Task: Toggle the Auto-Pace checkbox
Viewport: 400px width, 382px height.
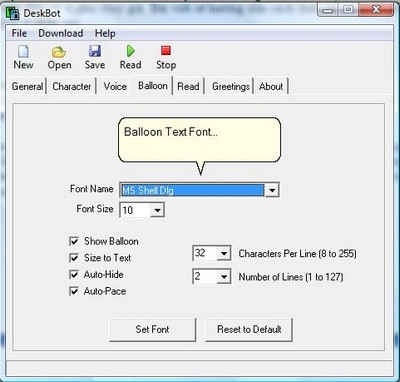Action: click(x=74, y=291)
